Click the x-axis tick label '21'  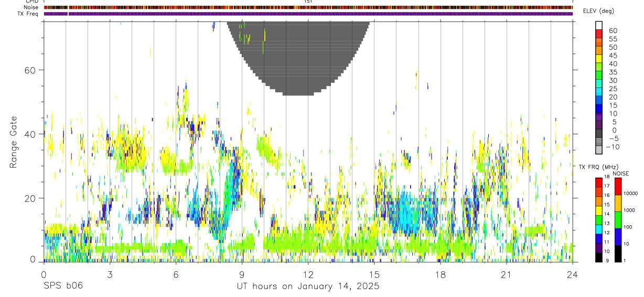(506, 274)
